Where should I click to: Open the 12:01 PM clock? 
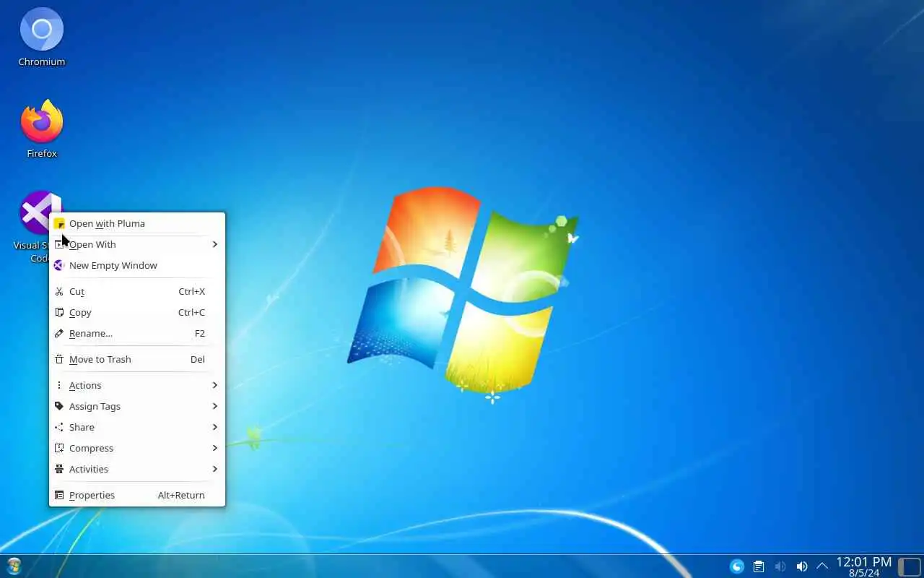(x=864, y=566)
